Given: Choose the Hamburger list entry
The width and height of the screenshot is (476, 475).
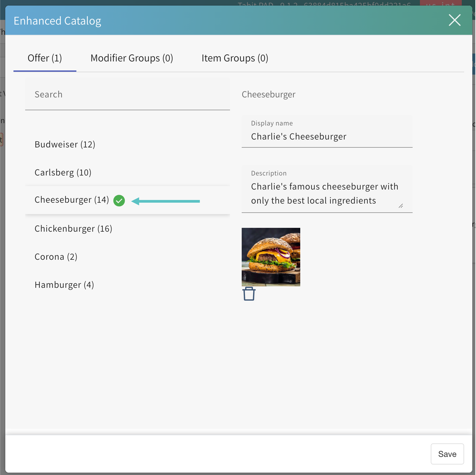Looking at the screenshot, I should pos(64,285).
